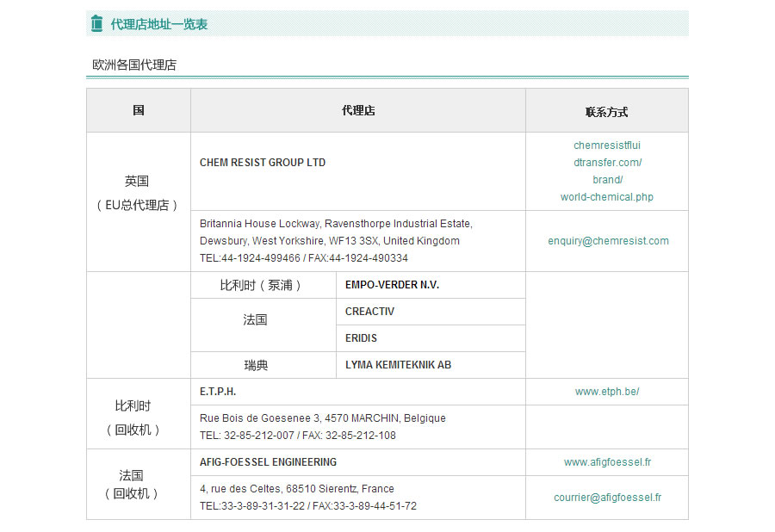Select the TEL: 32-85-212-007 phone line
Screen dimensions: 775x532
pyautogui.click(x=298, y=436)
